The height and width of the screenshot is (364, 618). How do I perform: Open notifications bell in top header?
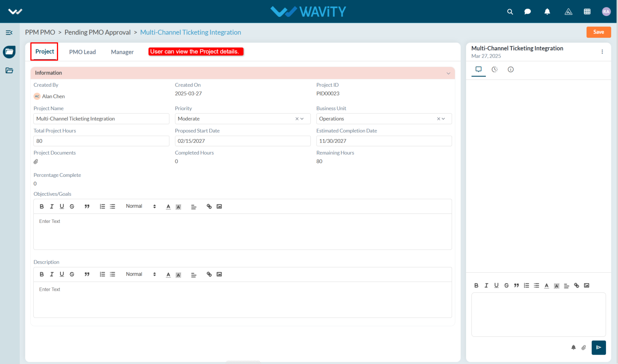(547, 12)
